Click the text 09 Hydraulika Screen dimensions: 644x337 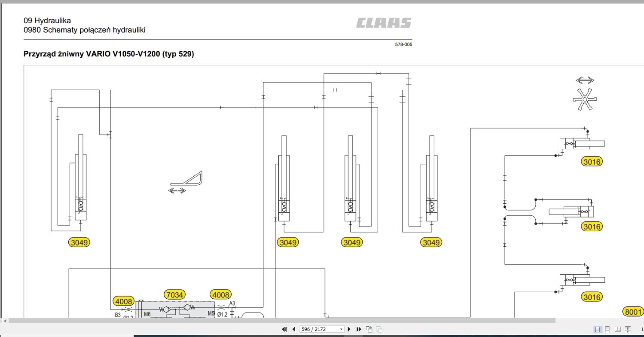pos(47,21)
